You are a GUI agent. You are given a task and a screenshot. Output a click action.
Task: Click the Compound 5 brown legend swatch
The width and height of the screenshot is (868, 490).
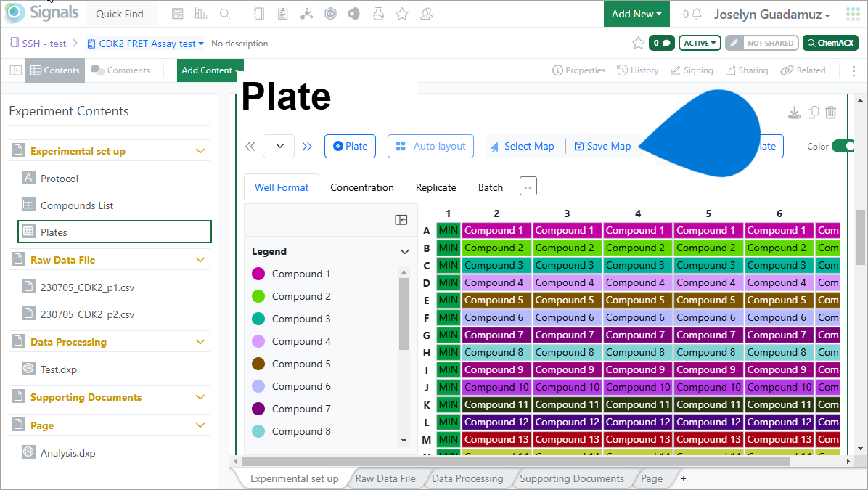click(258, 364)
